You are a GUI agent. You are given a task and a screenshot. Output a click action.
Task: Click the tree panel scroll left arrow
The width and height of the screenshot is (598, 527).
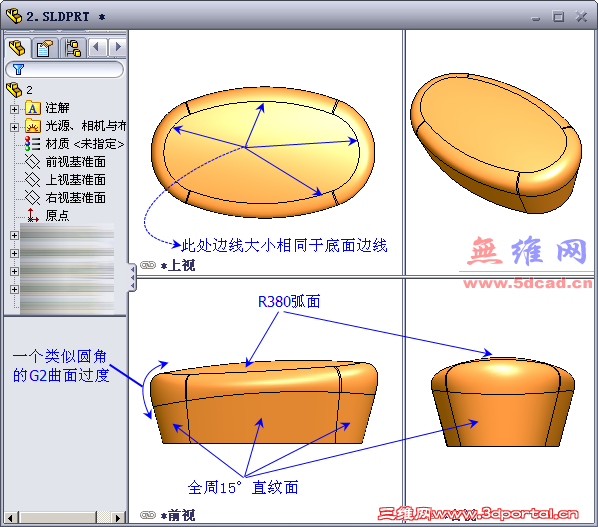10,518
